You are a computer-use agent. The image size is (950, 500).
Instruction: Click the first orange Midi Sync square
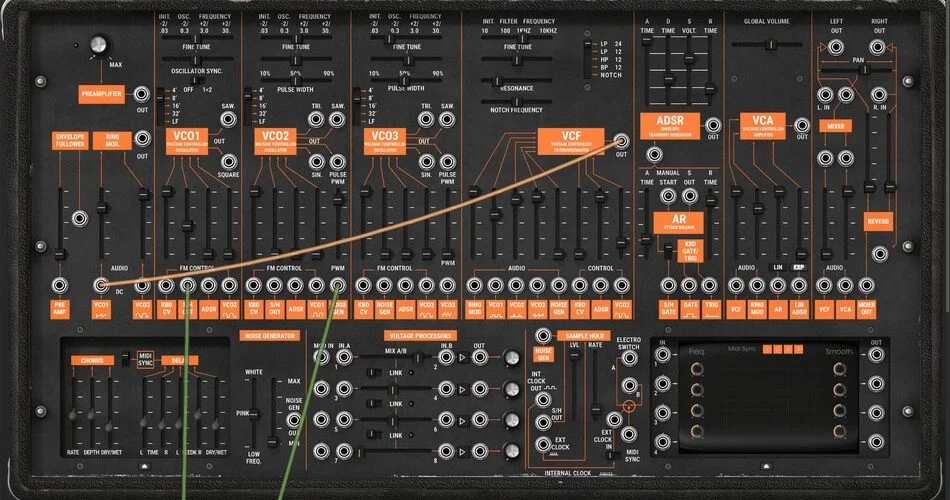point(768,349)
